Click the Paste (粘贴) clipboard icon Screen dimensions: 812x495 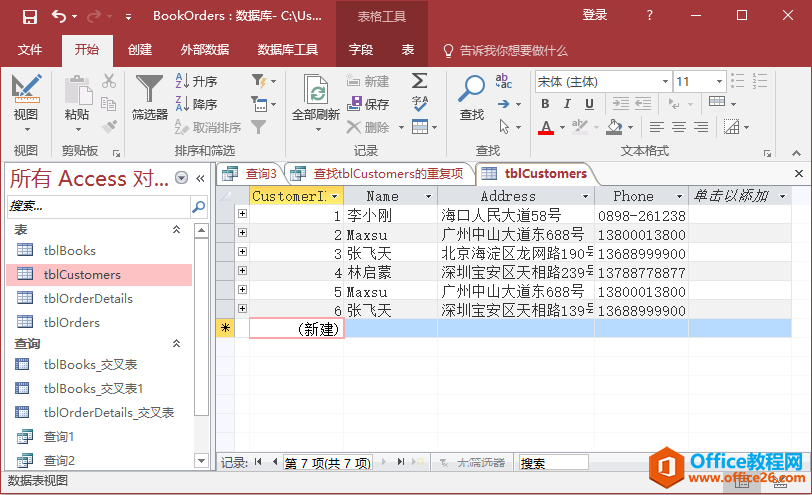coord(78,90)
